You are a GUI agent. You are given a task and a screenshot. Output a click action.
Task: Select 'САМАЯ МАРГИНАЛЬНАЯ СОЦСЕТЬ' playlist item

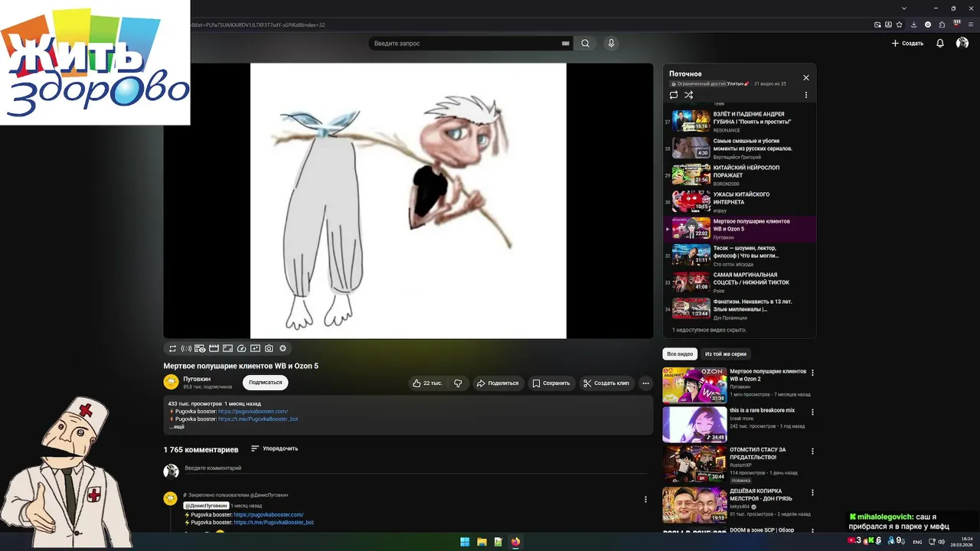740,282
